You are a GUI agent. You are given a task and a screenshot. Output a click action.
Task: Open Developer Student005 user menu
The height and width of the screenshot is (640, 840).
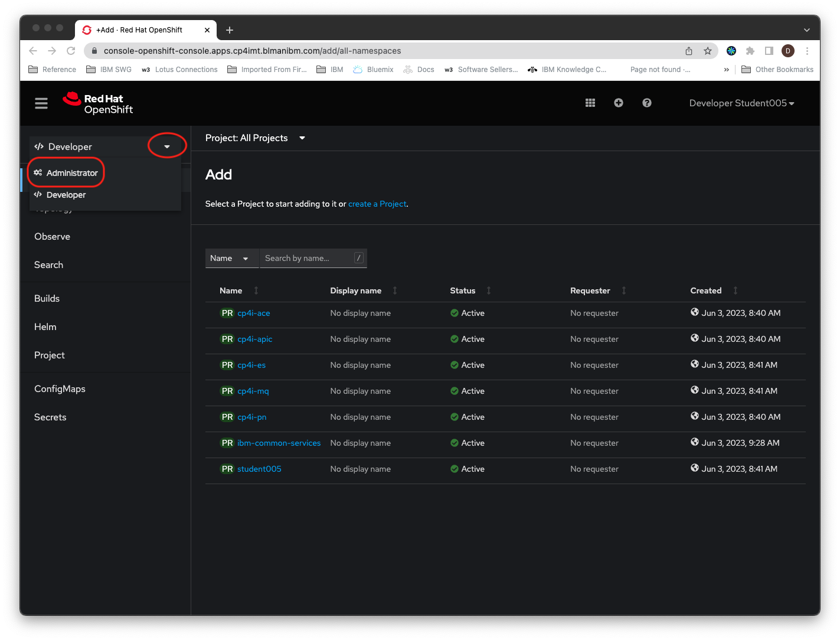741,103
